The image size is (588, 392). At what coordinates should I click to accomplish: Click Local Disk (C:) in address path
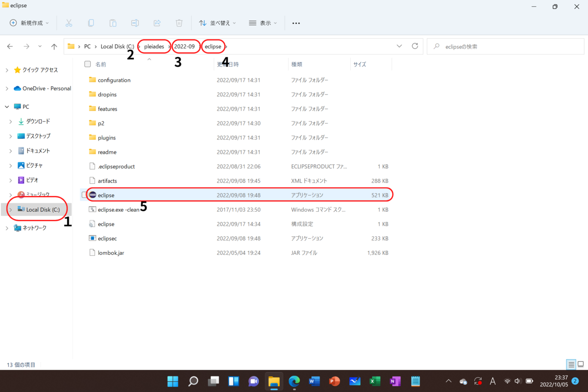tap(117, 47)
